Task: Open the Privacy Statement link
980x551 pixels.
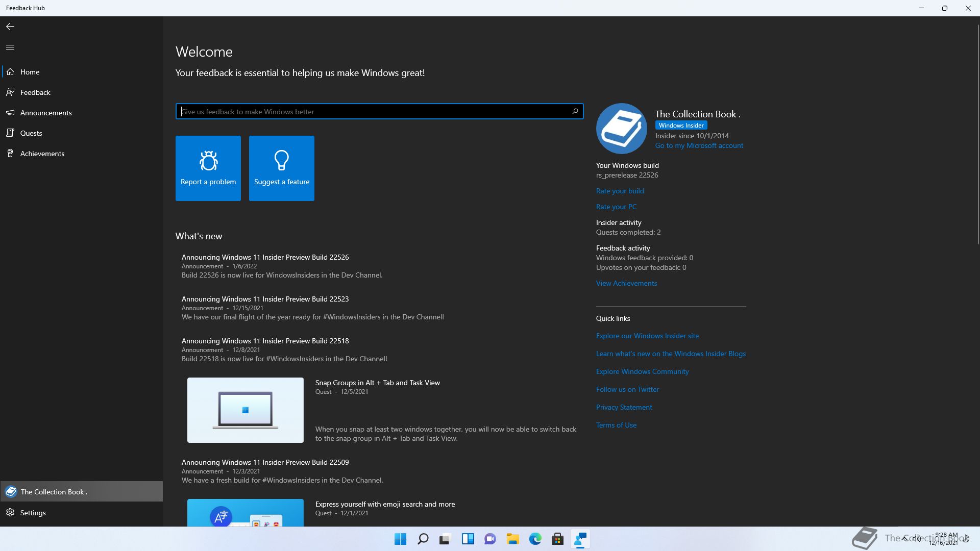Action: coord(624,407)
